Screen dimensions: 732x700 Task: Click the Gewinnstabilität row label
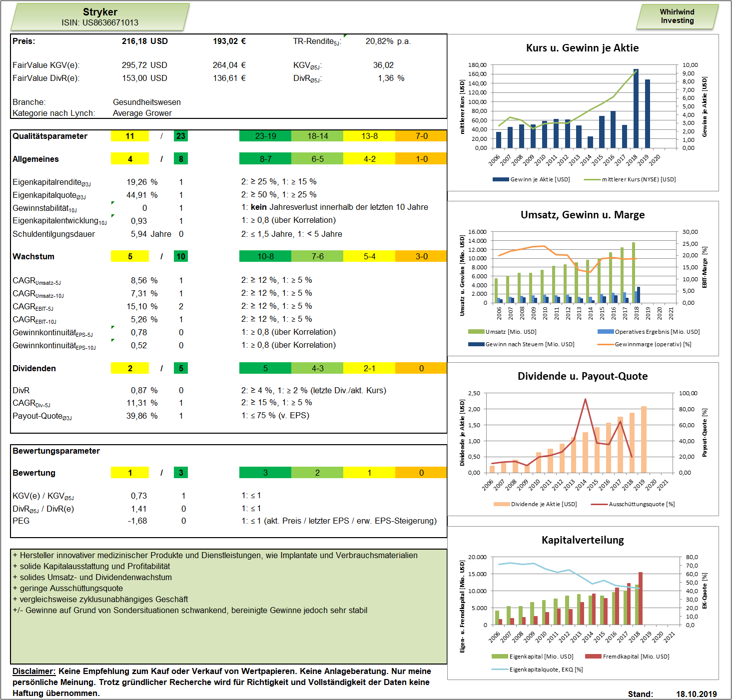[45, 208]
